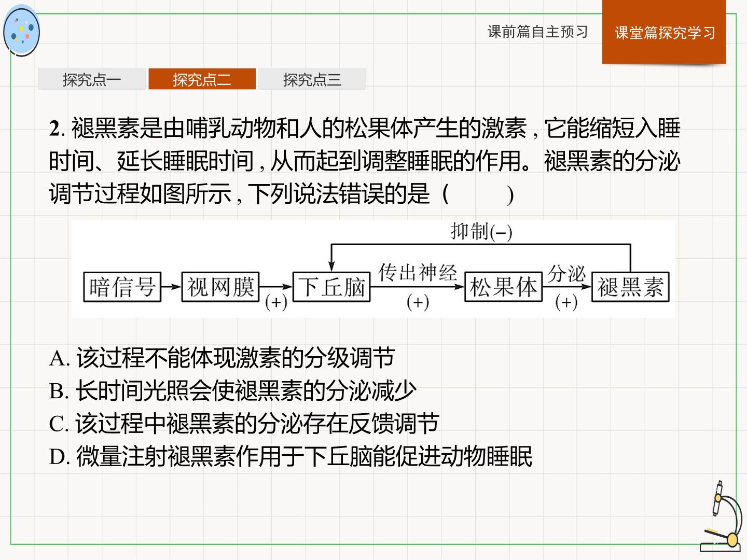Click the 抑制(–) feedback label
The image size is (747, 560).
481,231
